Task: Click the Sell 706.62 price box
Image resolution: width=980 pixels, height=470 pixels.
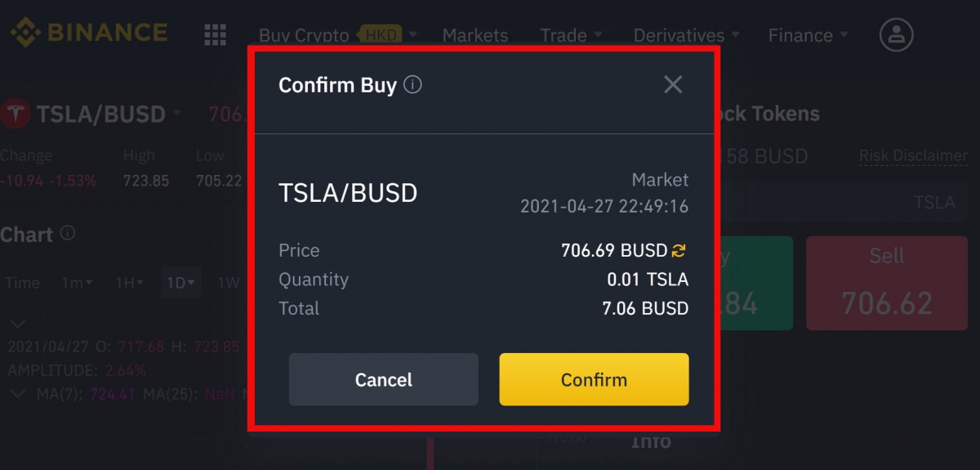Action: 886,284
